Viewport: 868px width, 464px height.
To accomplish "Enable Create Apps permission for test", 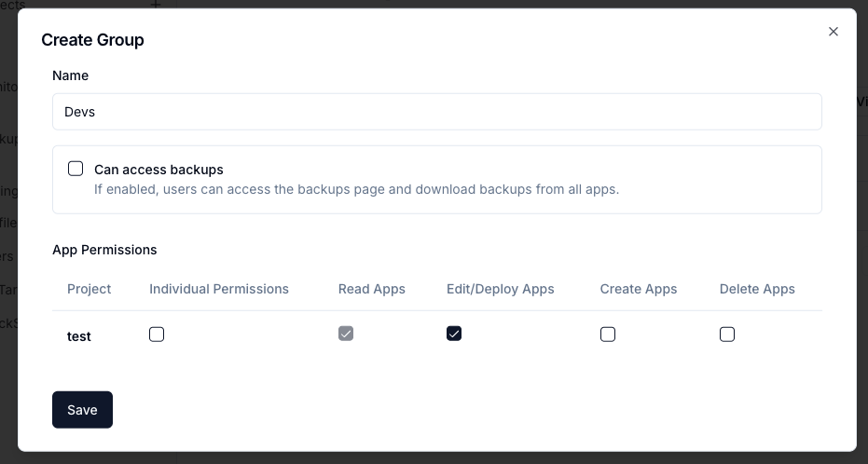I will pos(608,334).
